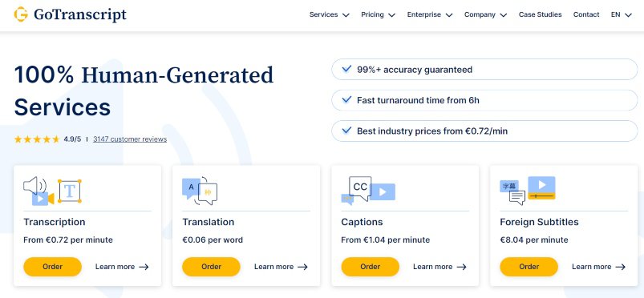Image resolution: width=644 pixels, height=298 pixels.
Task: Click Learn more under Captions
Action: click(439, 267)
